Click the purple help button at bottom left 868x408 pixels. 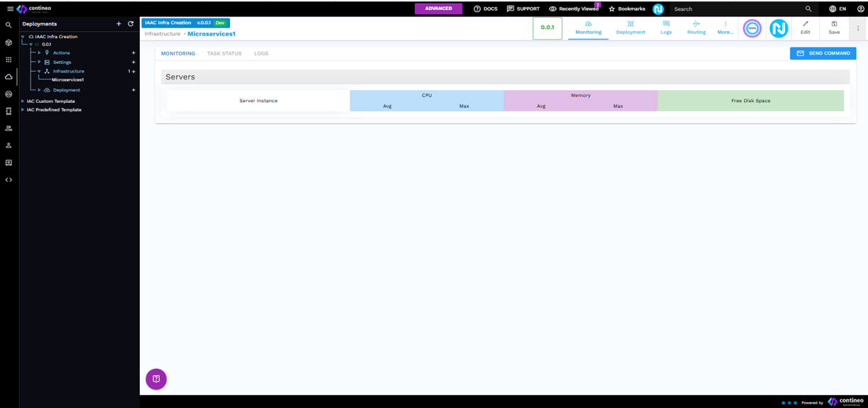pyautogui.click(x=156, y=379)
